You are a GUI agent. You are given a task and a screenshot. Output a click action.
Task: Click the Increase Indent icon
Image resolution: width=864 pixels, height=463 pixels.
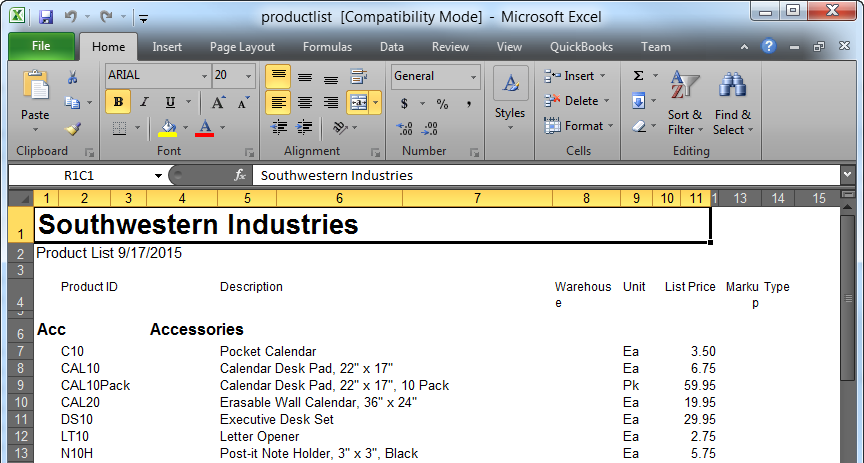click(x=304, y=128)
